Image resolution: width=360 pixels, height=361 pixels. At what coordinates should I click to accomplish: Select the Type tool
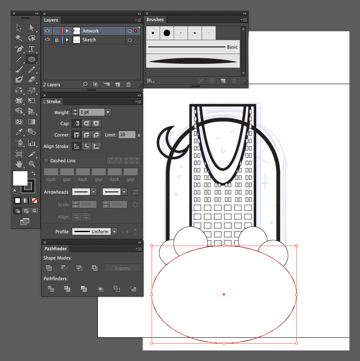click(32, 49)
